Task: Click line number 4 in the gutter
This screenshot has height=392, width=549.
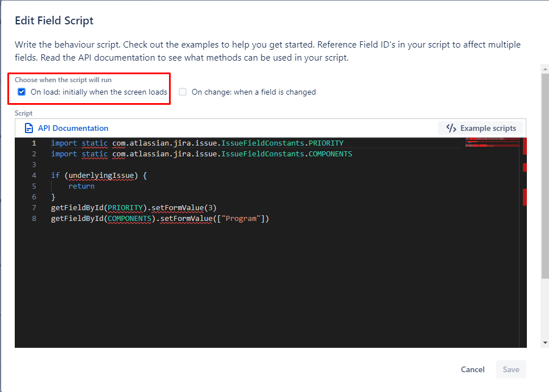Action: click(34, 175)
